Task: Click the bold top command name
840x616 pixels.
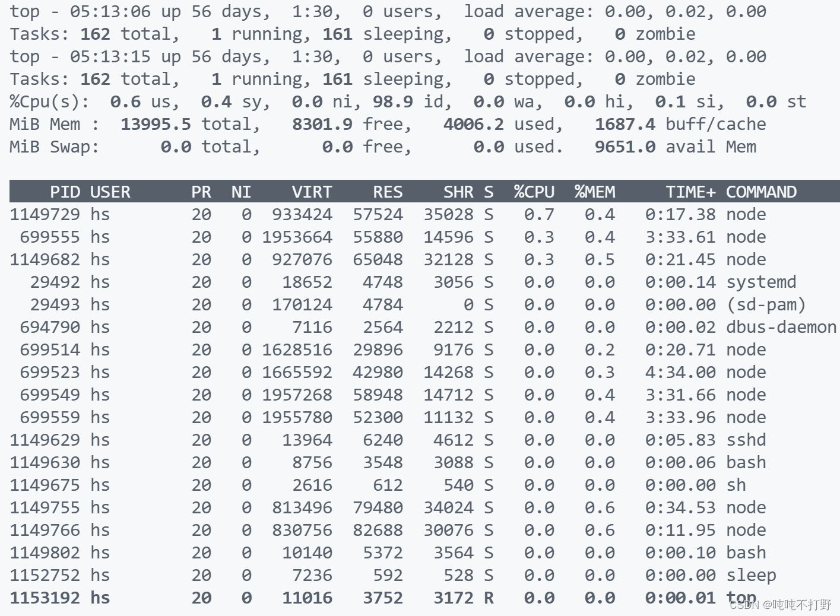Action: pos(741,598)
